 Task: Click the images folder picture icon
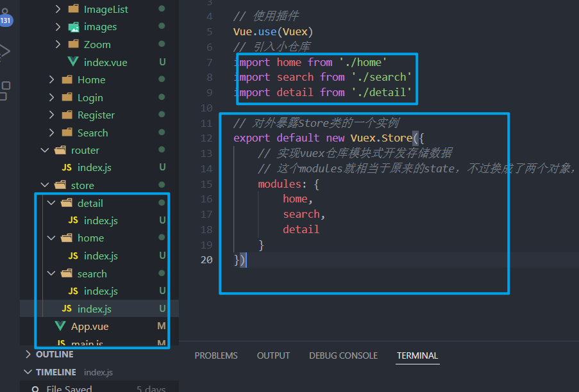point(74,26)
